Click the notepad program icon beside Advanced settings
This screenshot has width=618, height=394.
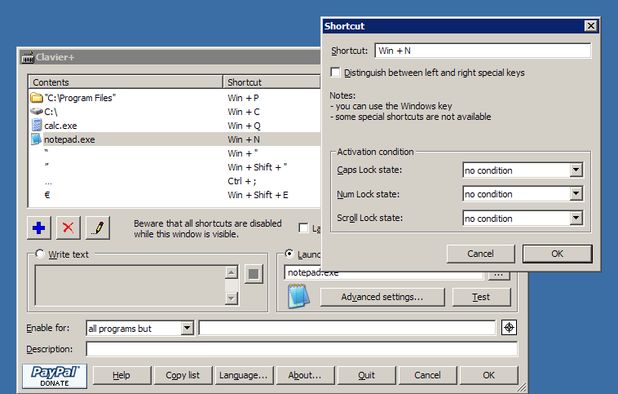click(x=299, y=297)
